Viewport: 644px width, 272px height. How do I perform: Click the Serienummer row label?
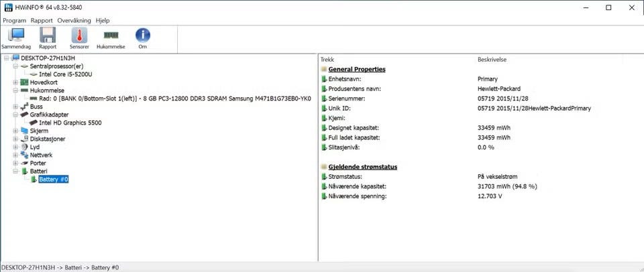pos(347,98)
